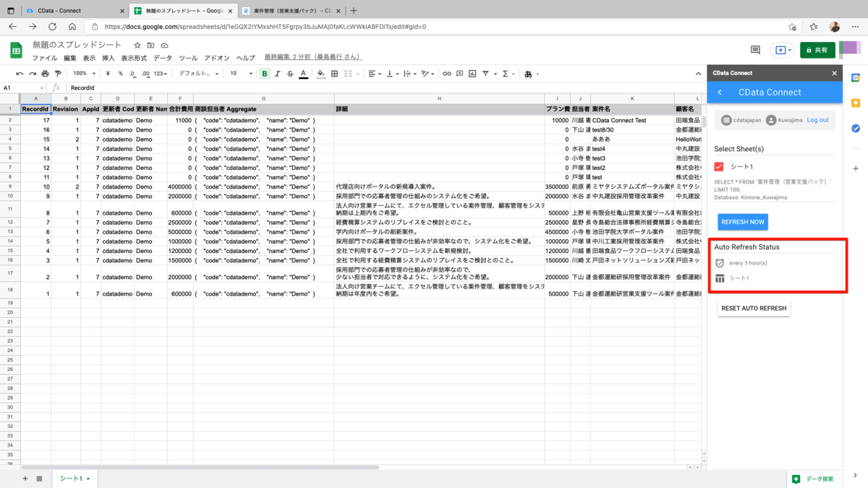This screenshot has width=868, height=488.
Task: Open Google Calendar side panel icon
Action: click(x=856, y=78)
